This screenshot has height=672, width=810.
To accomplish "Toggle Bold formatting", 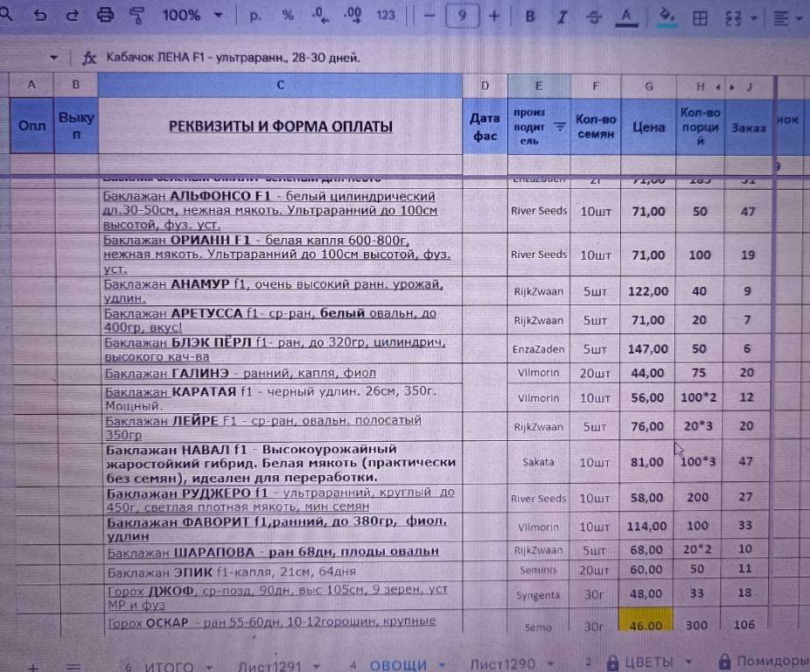I will (x=530, y=17).
